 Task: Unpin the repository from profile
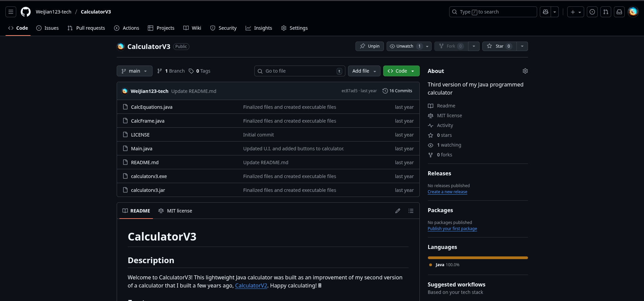pyautogui.click(x=370, y=46)
